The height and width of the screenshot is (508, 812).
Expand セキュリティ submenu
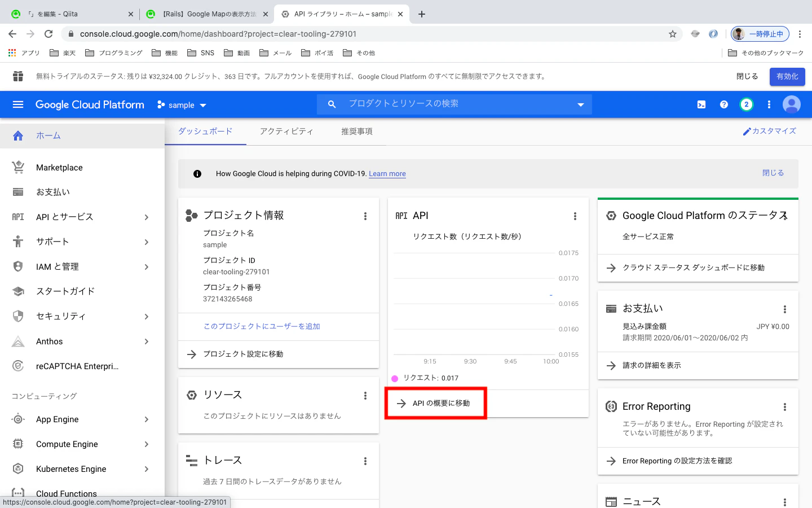point(147,317)
